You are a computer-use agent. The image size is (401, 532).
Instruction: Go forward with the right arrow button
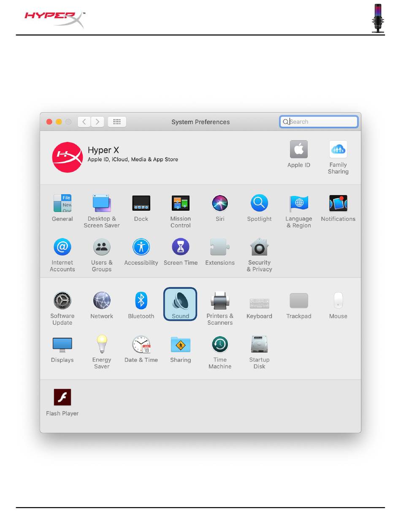click(x=98, y=122)
